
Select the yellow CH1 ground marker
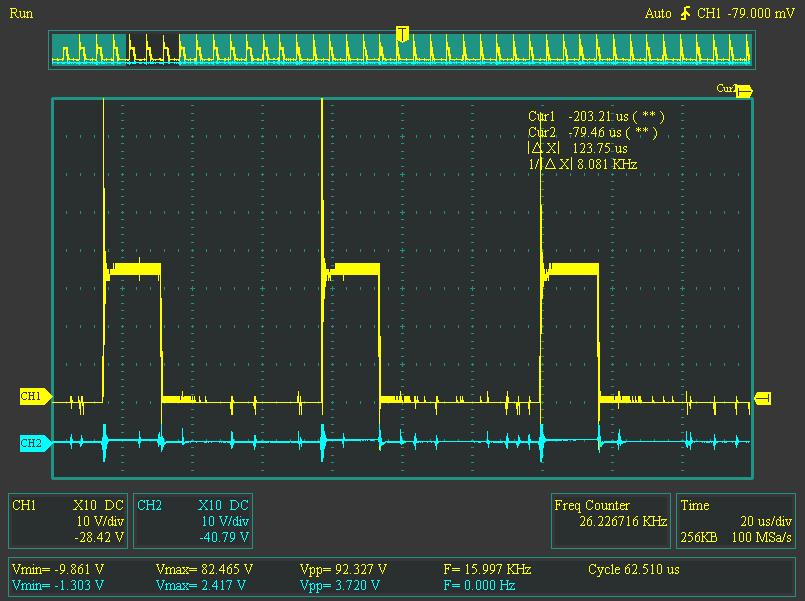pos(31,397)
